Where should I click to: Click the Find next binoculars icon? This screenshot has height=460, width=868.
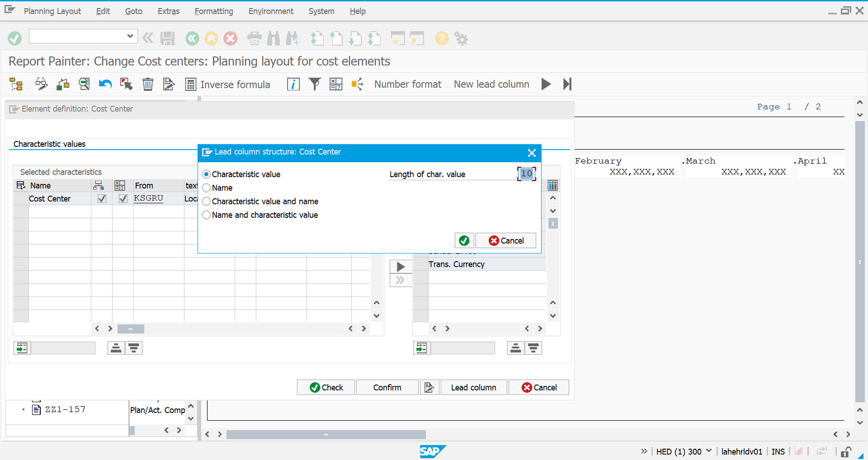(292, 38)
